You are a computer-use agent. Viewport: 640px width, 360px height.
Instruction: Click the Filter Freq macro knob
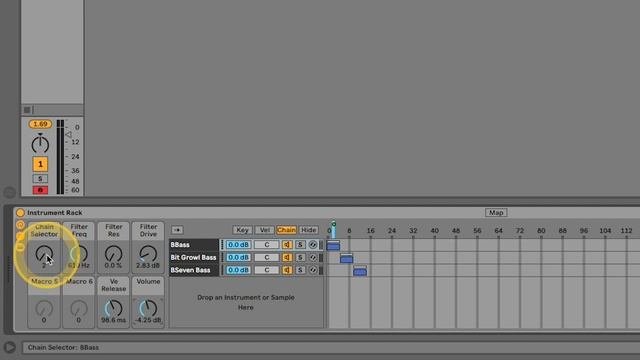tap(79, 254)
